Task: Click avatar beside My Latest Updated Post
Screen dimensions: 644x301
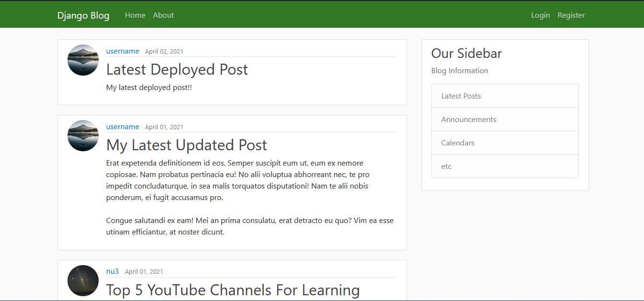Action: (x=83, y=135)
